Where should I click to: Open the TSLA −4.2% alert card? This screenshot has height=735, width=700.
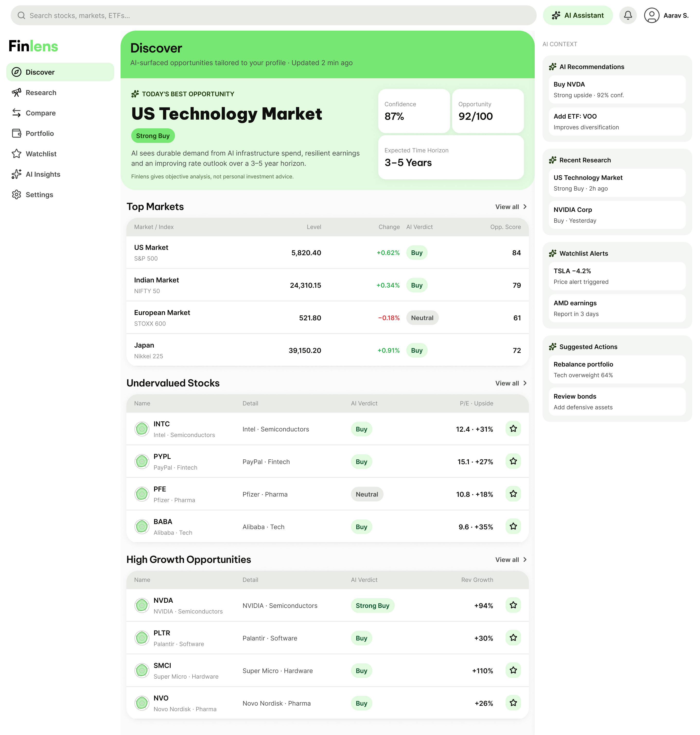click(x=617, y=276)
